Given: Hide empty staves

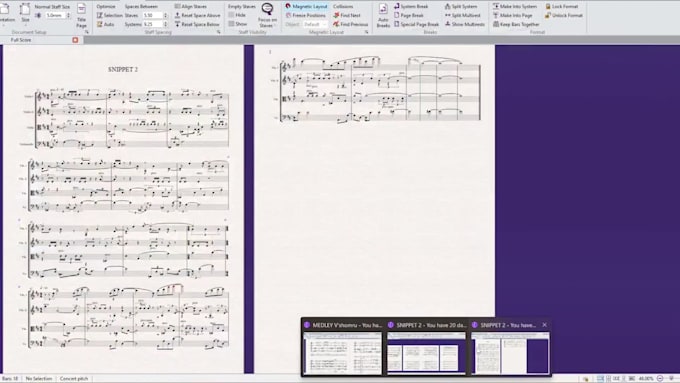Looking at the screenshot, I should coord(237,15).
